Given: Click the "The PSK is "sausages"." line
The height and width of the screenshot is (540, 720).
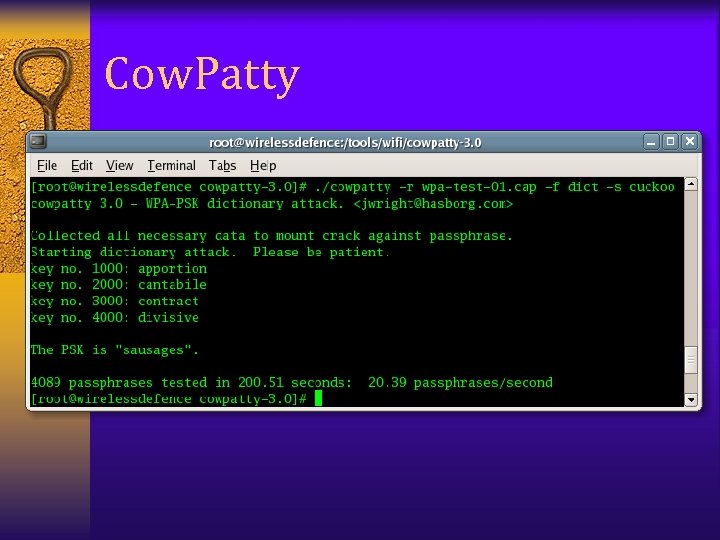Looking at the screenshot, I should (x=115, y=350).
